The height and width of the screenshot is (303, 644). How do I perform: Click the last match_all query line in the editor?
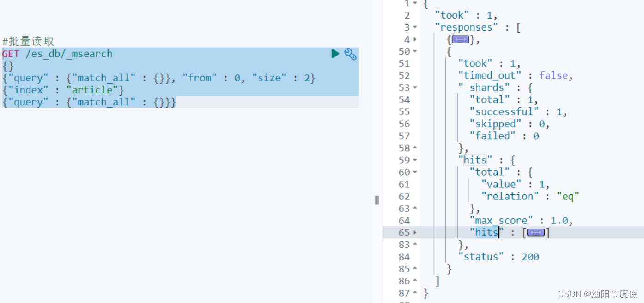click(89, 102)
